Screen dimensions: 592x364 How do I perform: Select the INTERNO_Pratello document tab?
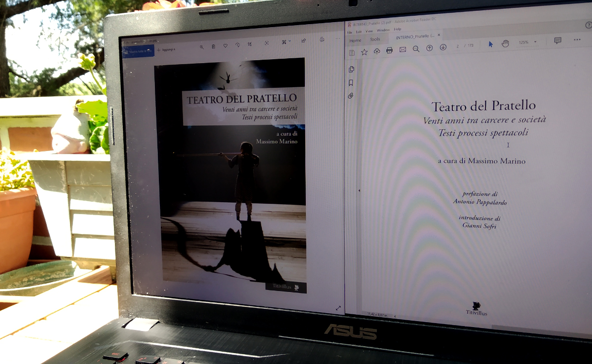pyautogui.click(x=415, y=36)
